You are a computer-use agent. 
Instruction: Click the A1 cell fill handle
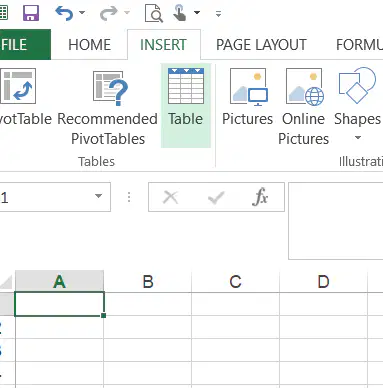pos(104,315)
